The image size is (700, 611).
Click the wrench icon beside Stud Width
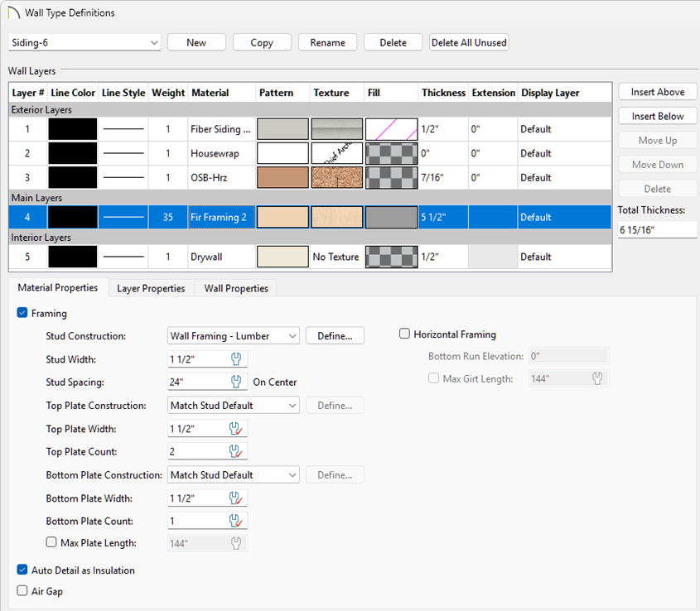pyautogui.click(x=236, y=358)
